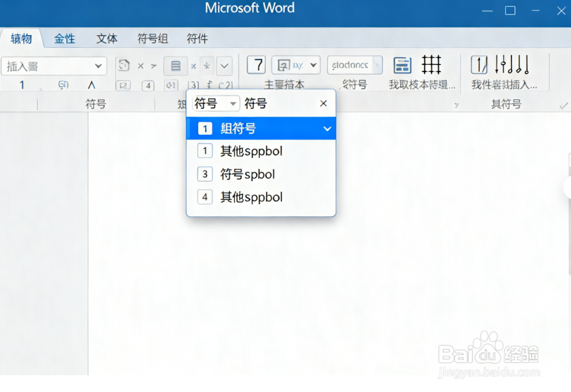Click the stodnncc style box in the ribbon

point(355,65)
